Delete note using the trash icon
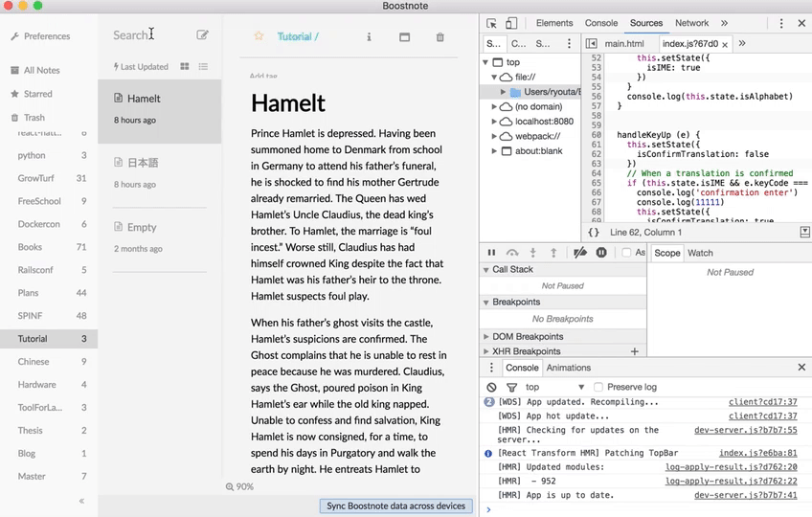This screenshot has height=517, width=812. (440, 37)
